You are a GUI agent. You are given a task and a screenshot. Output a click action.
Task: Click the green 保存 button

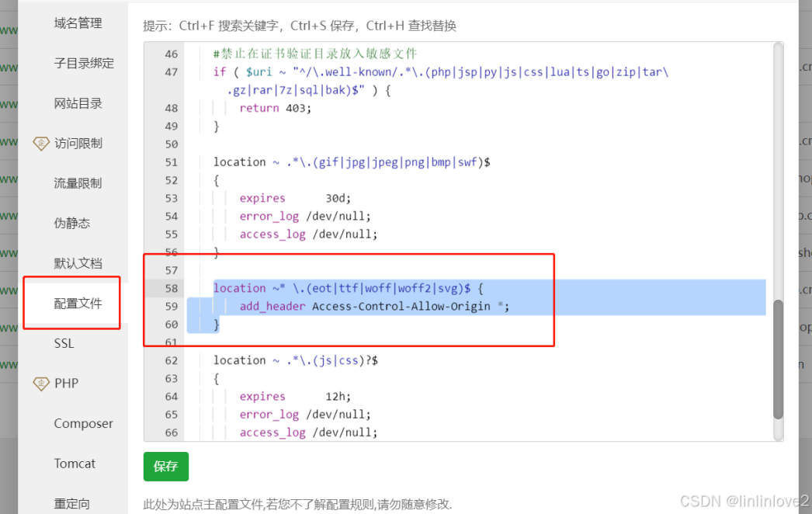pos(165,467)
